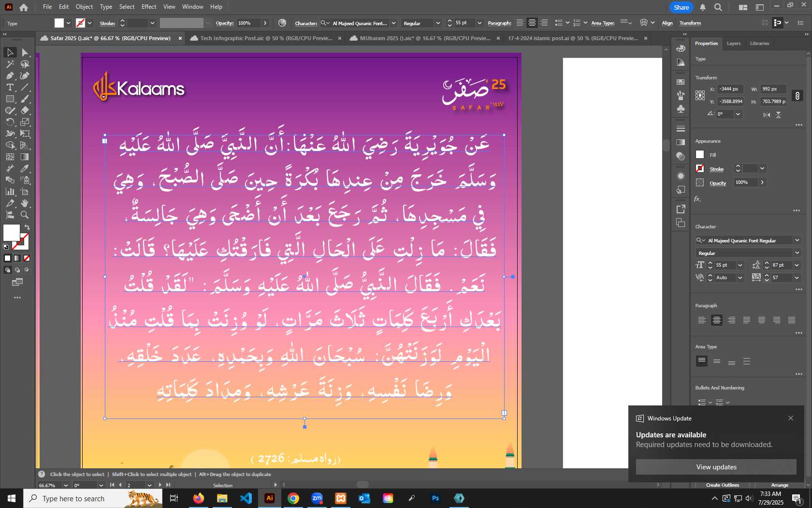Enable Draw Behind mode in toolbar
The image size is (812, 508).
pos(17,270)
